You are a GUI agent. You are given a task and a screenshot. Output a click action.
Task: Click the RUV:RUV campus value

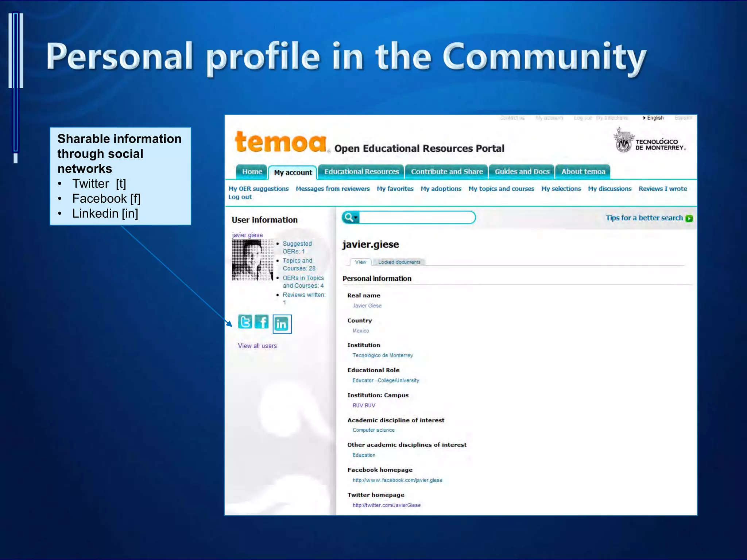(364, 405)
